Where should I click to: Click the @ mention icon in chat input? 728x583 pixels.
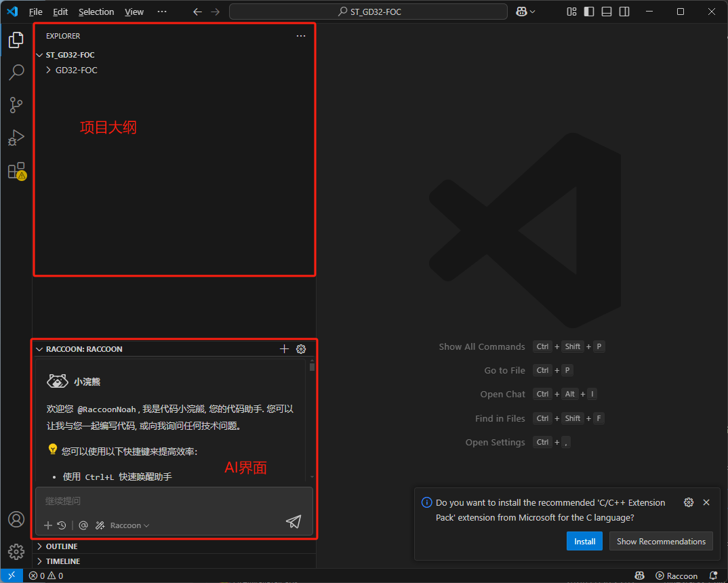tap(83, 525)
